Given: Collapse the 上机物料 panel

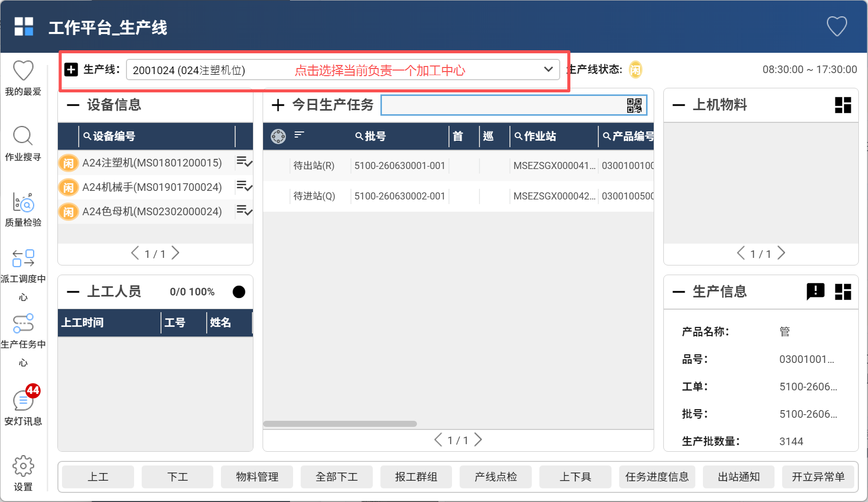Looking at the screenshot, I should click(x=679, y=105).
